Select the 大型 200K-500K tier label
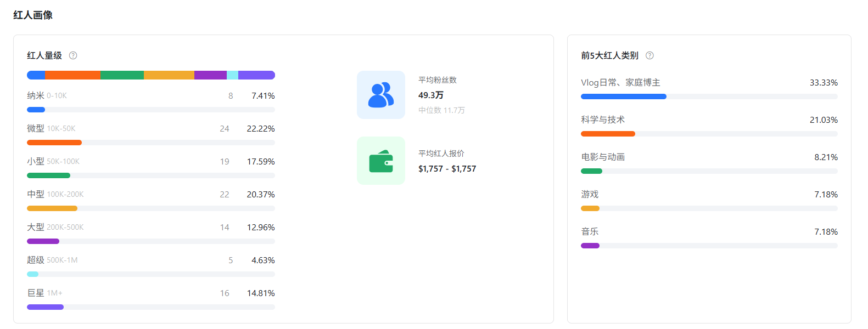The width and height of the screenshot is (868, 329). click(55, 228)
